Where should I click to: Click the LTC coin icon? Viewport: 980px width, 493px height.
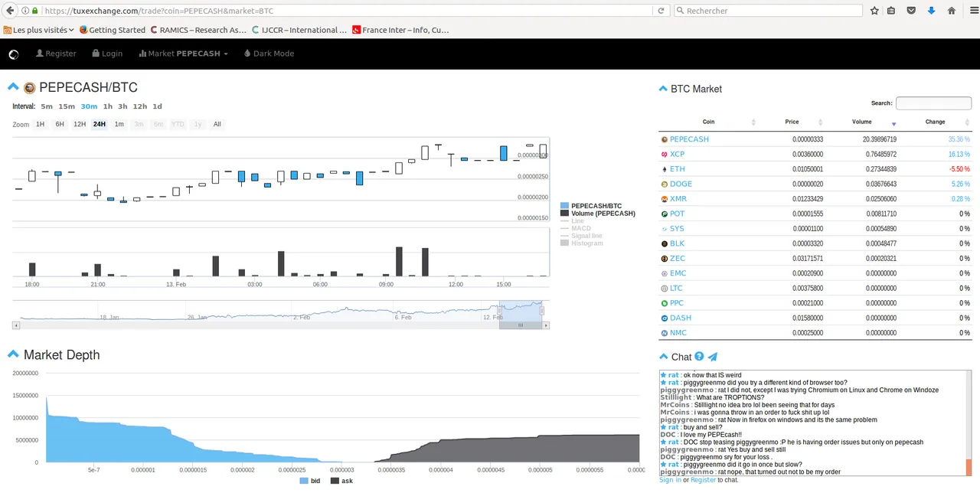664,289
